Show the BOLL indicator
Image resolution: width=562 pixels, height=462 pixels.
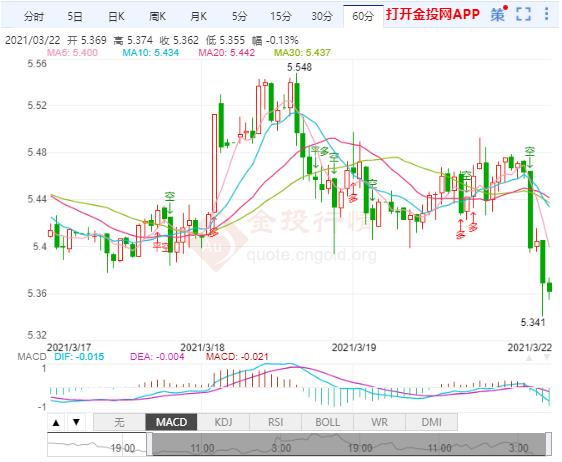pyautogui.click(x=327, y=422)
